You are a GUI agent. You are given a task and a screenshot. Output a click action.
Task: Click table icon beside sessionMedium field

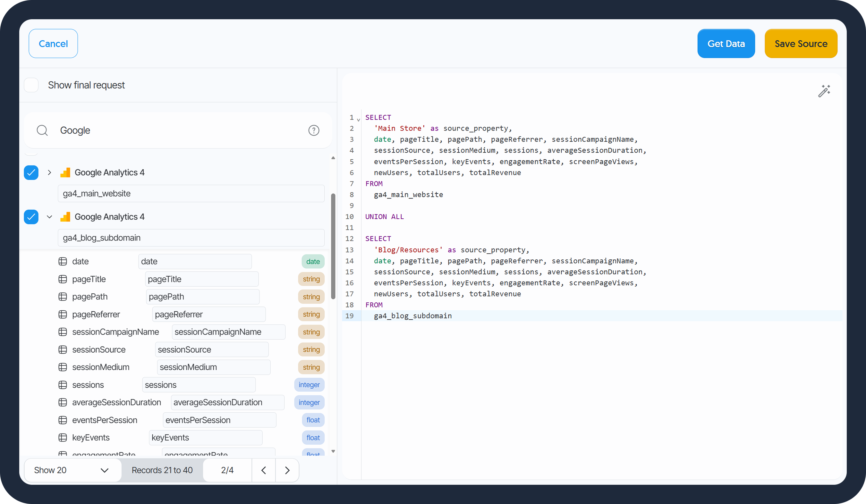click(63, 367)
